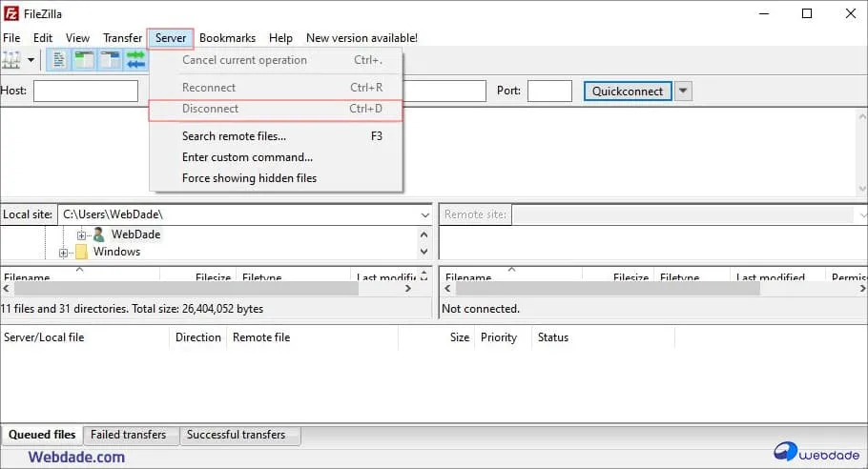Image resolution: width=868 pixels, height=469 pixels.
Task: Open the Quickconnect history dropdown arrow
Action: (684, 92)
